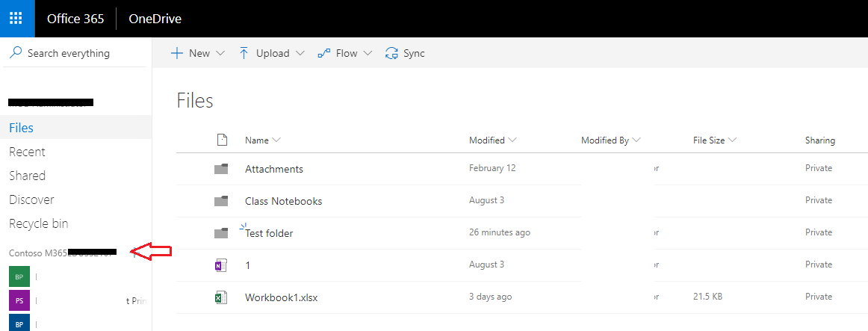Open the Attachments folder name
Screen dimensions: 868x331
click(x=274, y=169)
